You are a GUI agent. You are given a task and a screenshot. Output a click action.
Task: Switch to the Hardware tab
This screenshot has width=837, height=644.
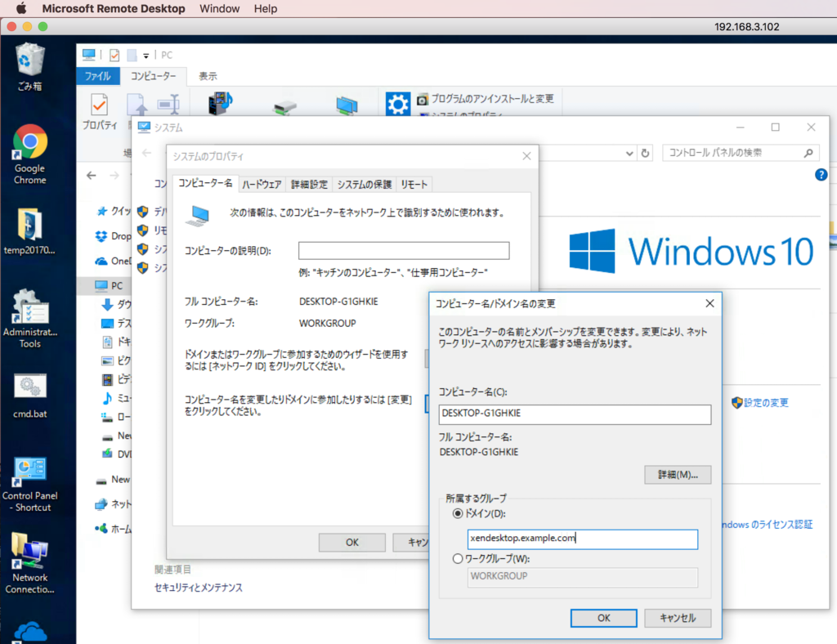(x=262, y=185)
